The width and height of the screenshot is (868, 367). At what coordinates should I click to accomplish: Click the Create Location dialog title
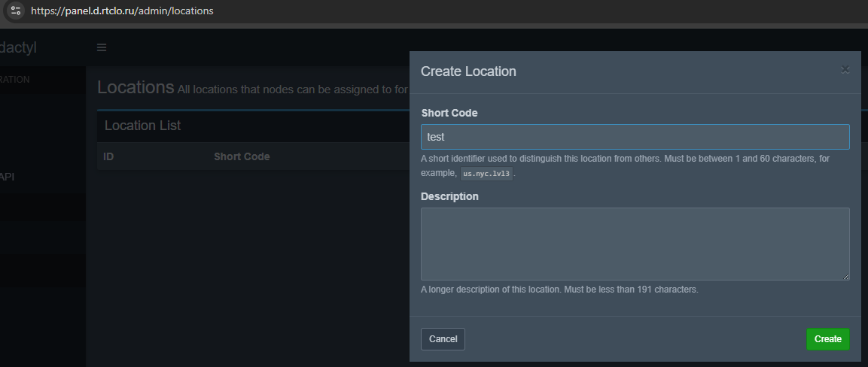pyautogui.click(x=468, y=71)
